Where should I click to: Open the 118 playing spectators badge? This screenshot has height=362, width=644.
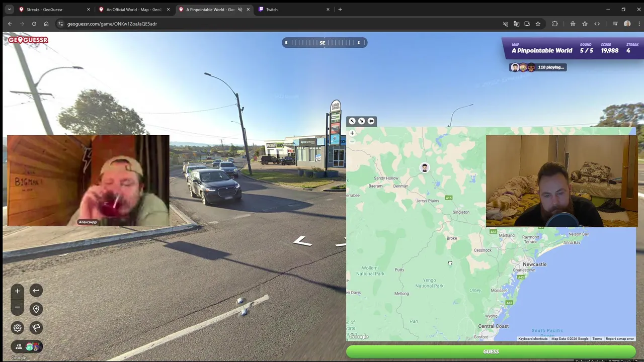click(538, 67)
